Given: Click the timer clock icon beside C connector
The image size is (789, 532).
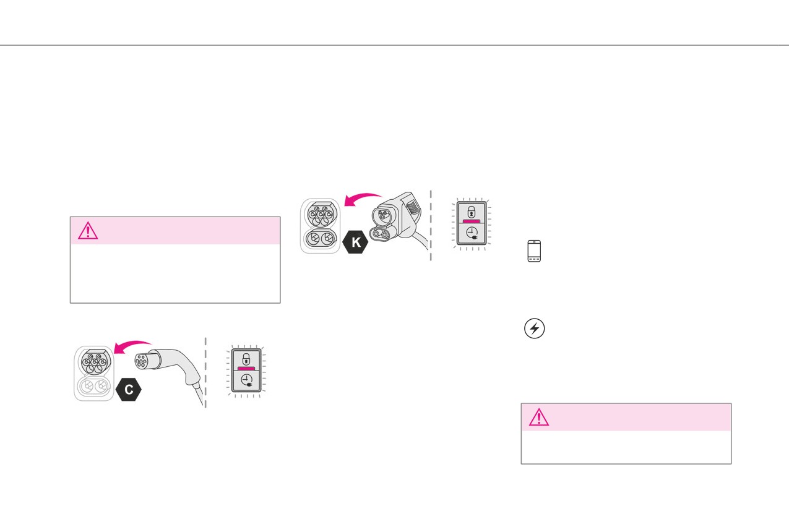Looking at the screenshot, I should point(247,381).
